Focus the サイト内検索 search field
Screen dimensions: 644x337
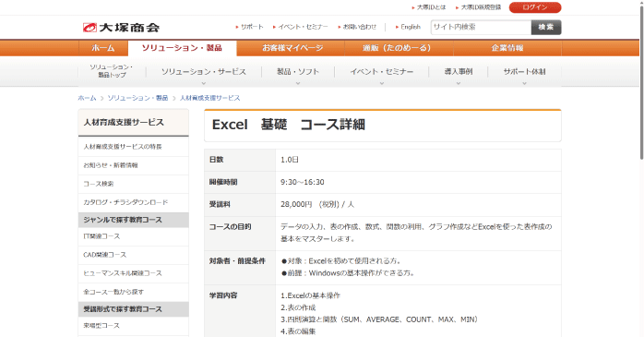481,27
